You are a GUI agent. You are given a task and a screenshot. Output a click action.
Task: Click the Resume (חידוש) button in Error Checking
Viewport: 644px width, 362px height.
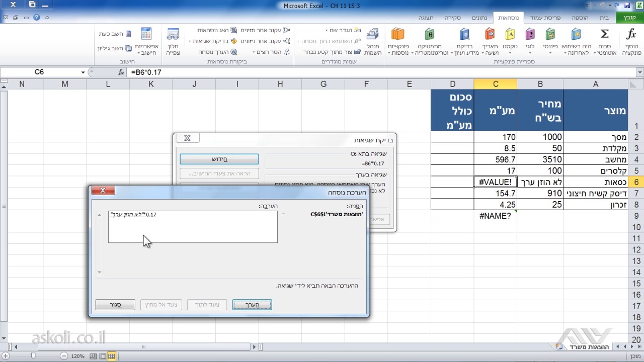[x=219, y=159]
